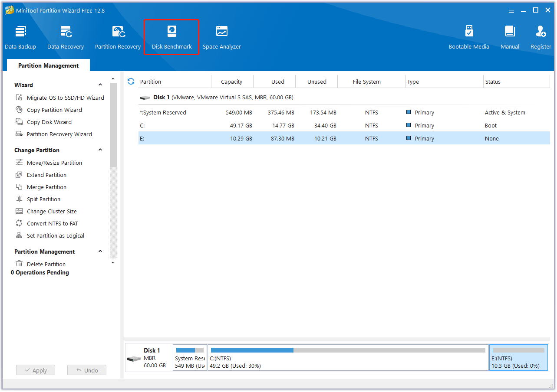557x392 pixels.
Task: Refresh the partition list
Action: click(131, 81)
